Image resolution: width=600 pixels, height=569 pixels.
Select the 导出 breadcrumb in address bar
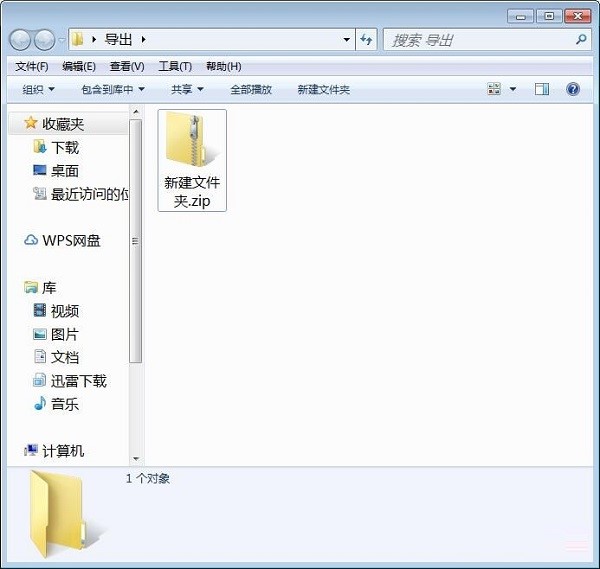click(x=118, y=39)
